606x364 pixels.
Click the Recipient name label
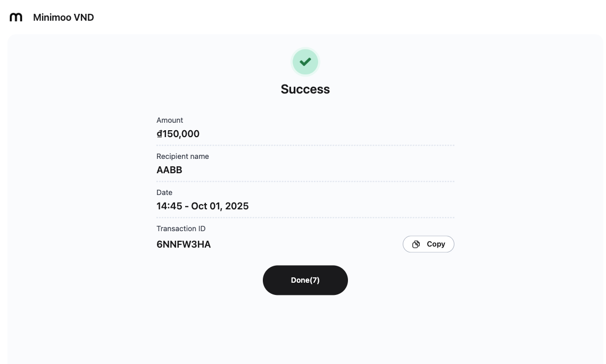(x=182, y=156)
